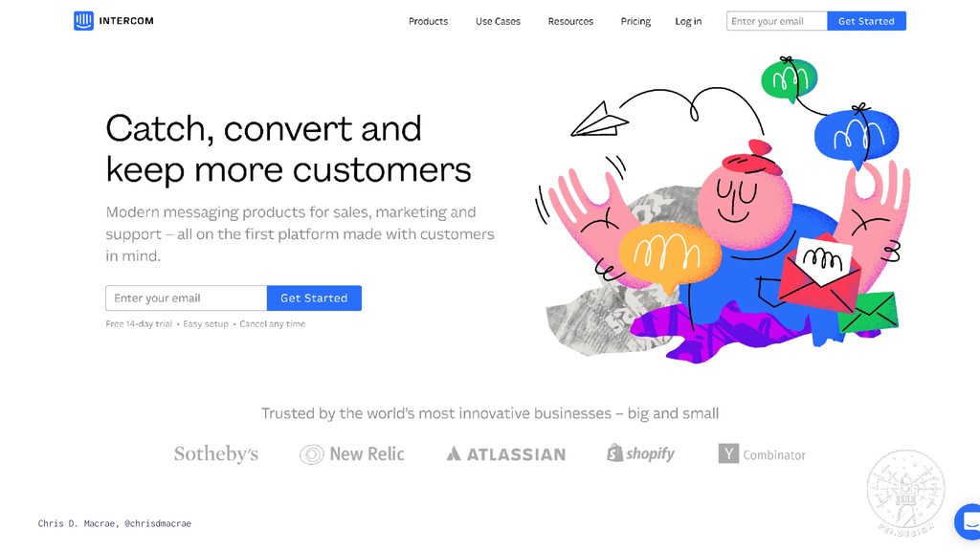Image resolution: width=980 pixels, height=551 pixels.
Task: Open the Resources navigation menu
Action: point(570,21)
